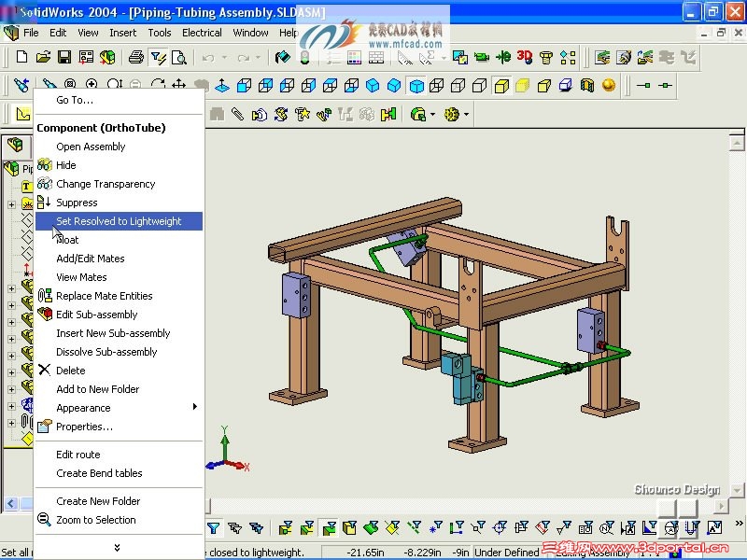Click the yellow Sketch icon
The height and width of the screenshot is (560, 747).
(x=22, y=114)
